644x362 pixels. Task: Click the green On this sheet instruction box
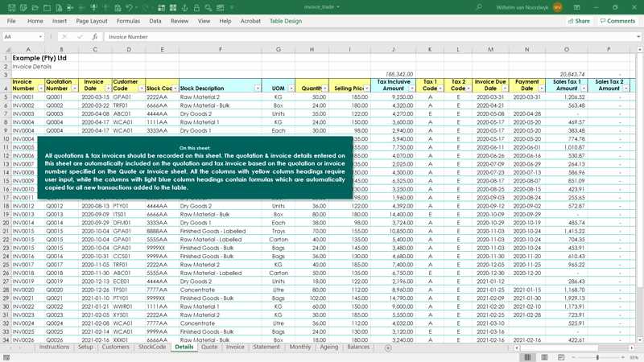tap(195, 168)
